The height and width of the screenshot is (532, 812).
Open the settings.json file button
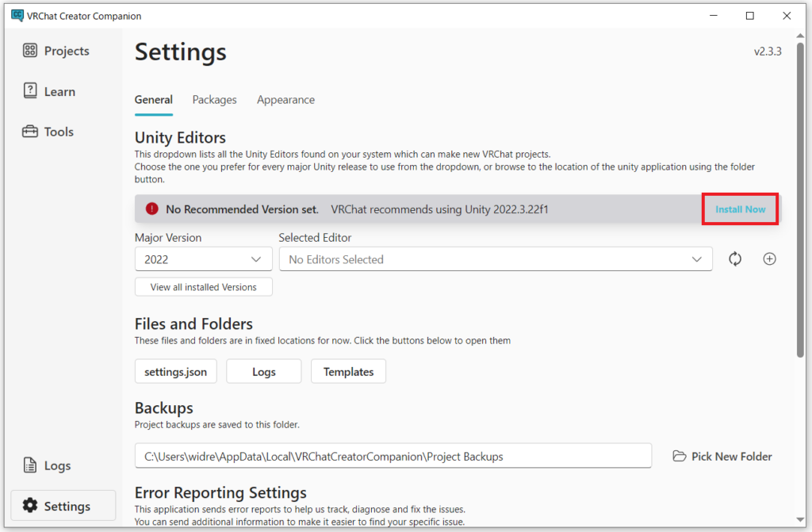coord(175,371)
